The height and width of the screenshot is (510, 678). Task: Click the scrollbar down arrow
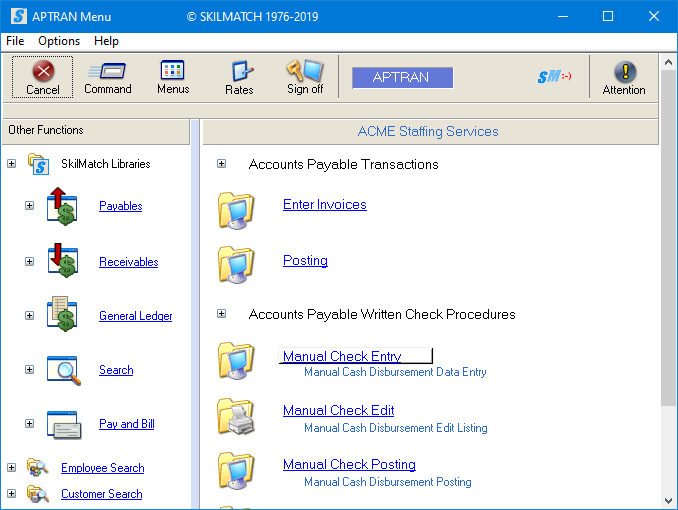(x=668, y=501)
